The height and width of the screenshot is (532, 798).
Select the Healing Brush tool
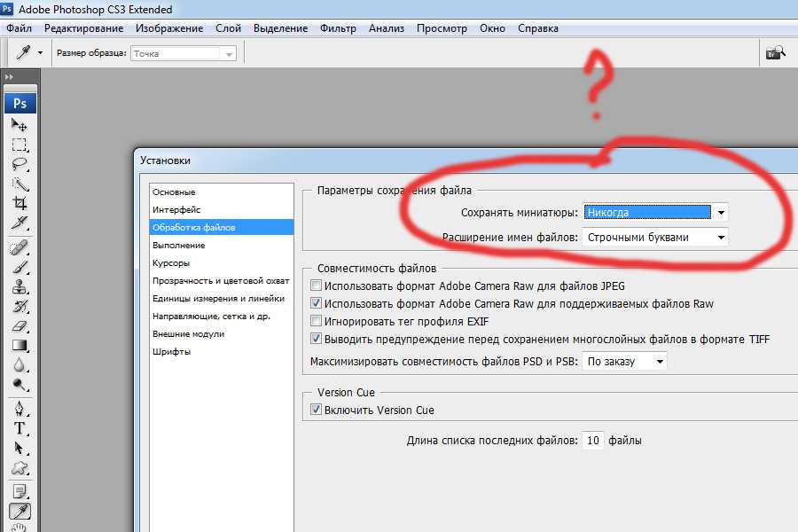(x=20, y=248)
